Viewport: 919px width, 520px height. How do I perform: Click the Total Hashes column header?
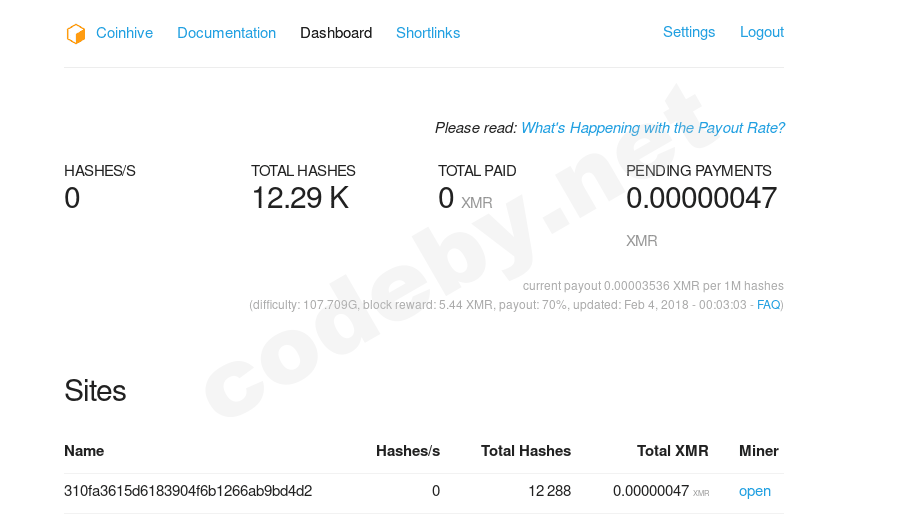click(x=526, y=451)
